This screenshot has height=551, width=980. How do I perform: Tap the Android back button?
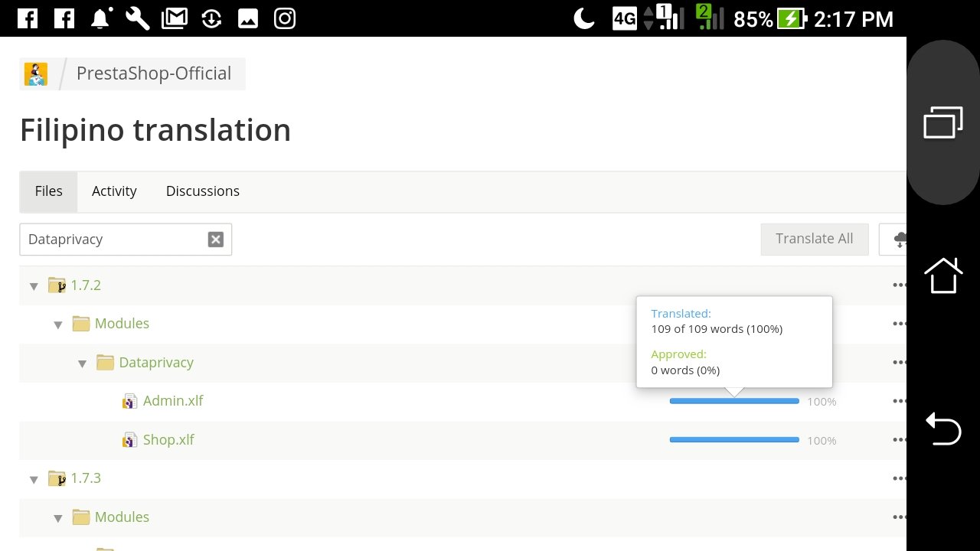click(943, 429)
